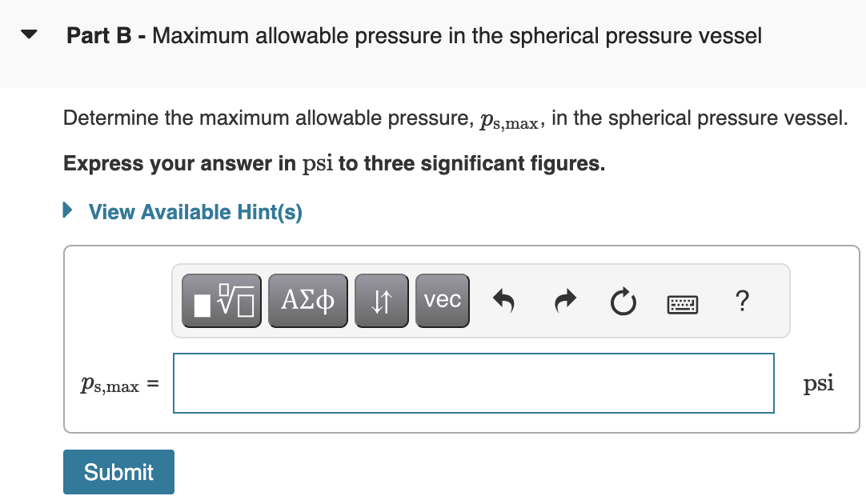Submit your answer
The image size is (866, 504).
pos(118,472)
